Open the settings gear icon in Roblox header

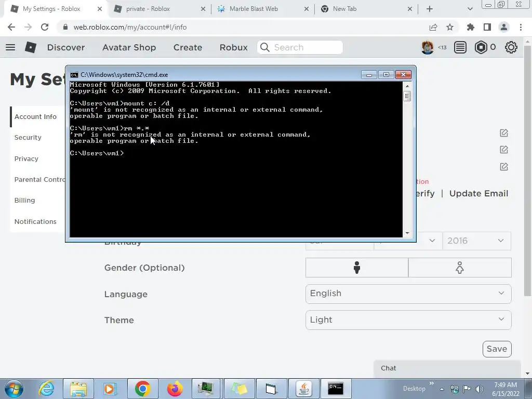[x=511, y=47]
